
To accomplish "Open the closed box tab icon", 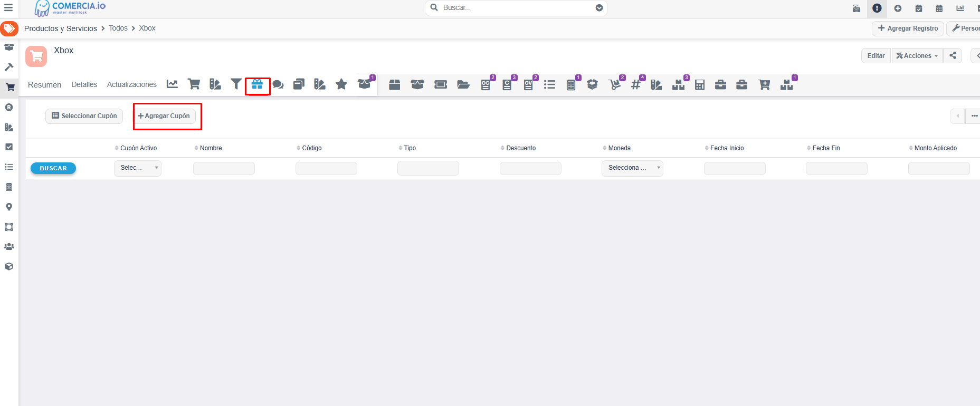I will (x=394, y=84).
